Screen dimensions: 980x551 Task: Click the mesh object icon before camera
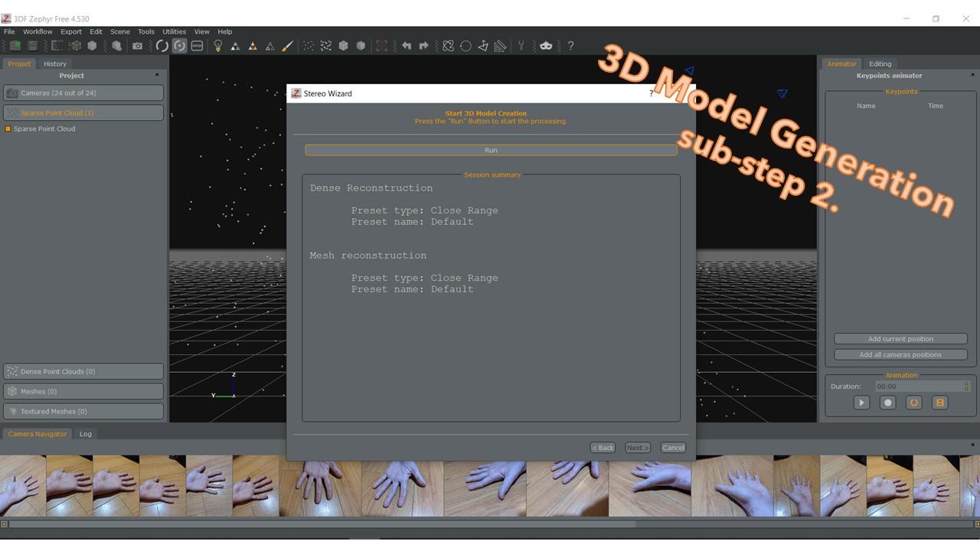(116, 46)
